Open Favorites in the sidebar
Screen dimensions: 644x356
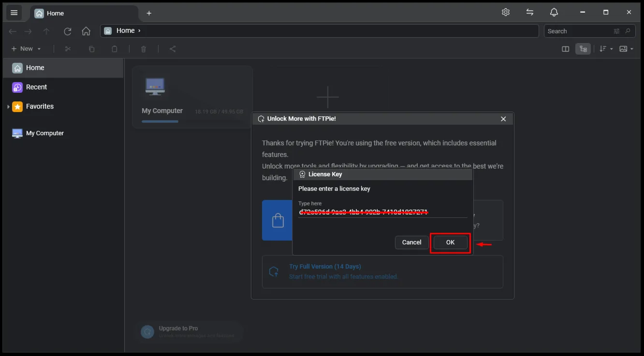[63, 106]
